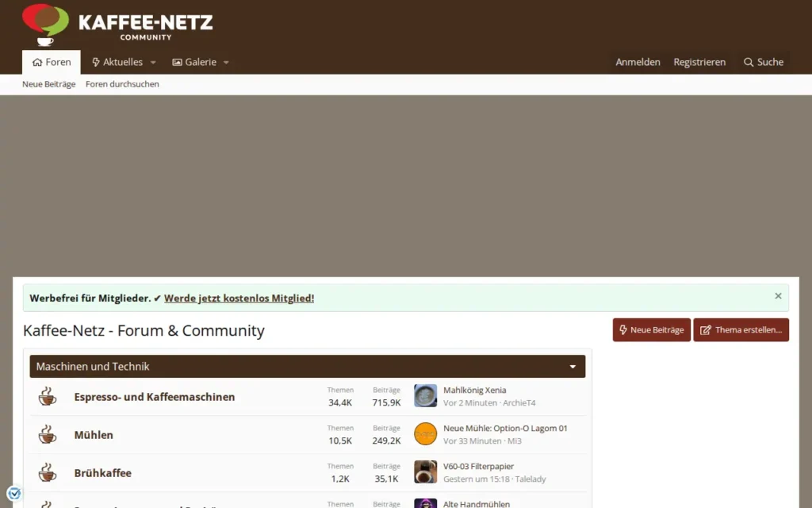This screenshot has height=508, width=812.
Task: Click the Vor 33 Minuten timestamp
Action: (x=473, y=441)
